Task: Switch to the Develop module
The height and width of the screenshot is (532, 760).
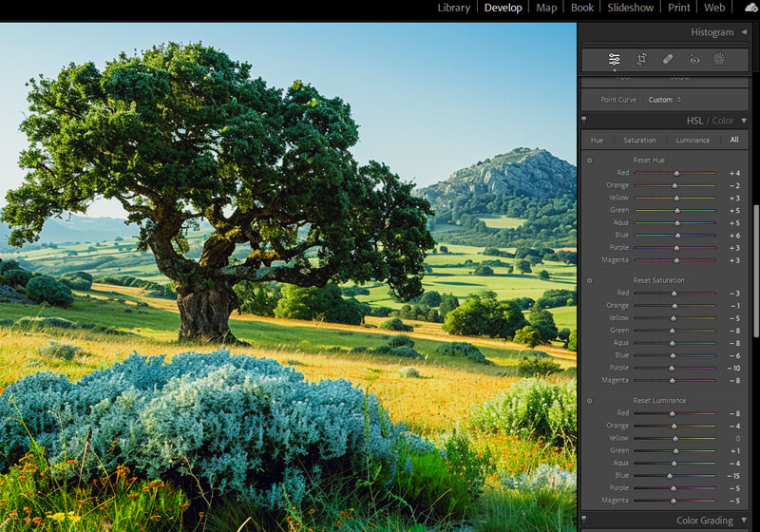Action: (503, 8)
